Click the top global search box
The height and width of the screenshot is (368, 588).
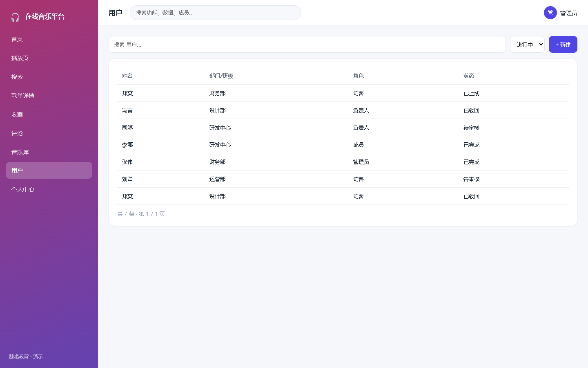(215, 13)
